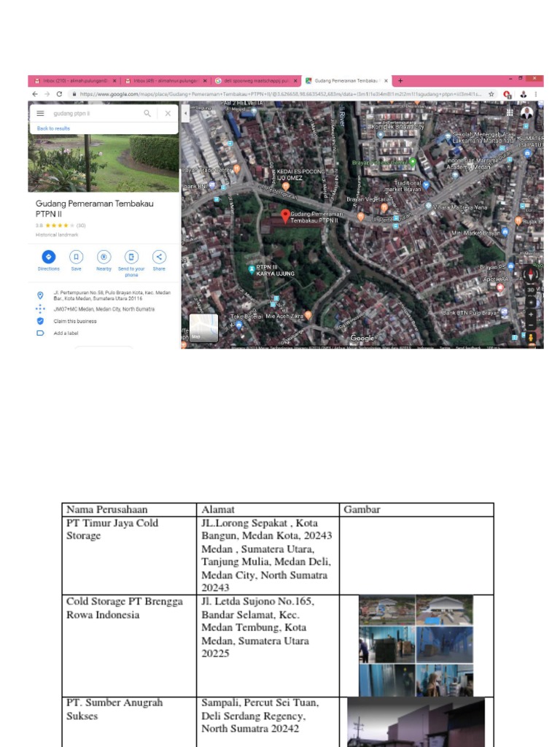Click the 'Cold Storage PT Brengga Rowa Indonesia' cell
Viewport: 560px width, 747px height.
(129, 646)
